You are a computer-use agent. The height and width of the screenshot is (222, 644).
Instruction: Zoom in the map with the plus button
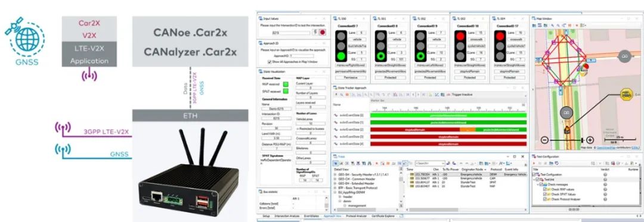point(590,140)
